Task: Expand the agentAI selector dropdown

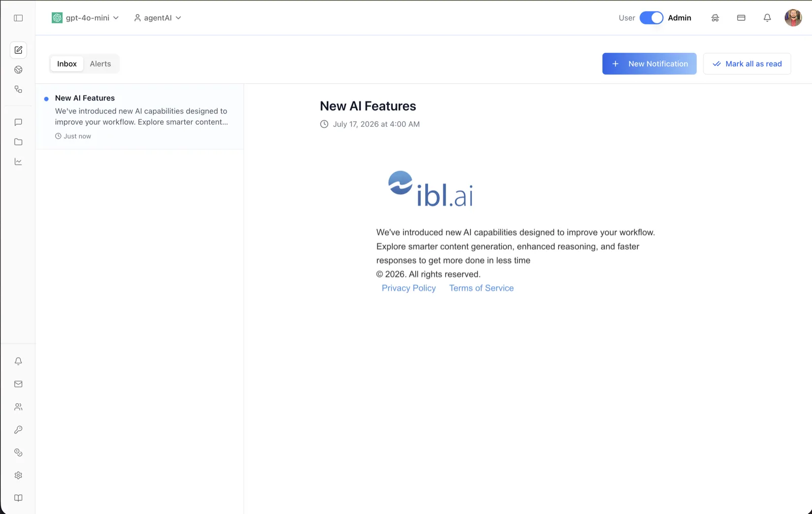Action: coord(157,18)
